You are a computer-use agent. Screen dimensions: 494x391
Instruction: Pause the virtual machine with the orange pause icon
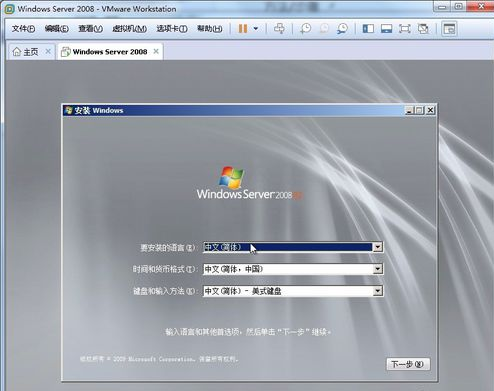pos(243,29)
